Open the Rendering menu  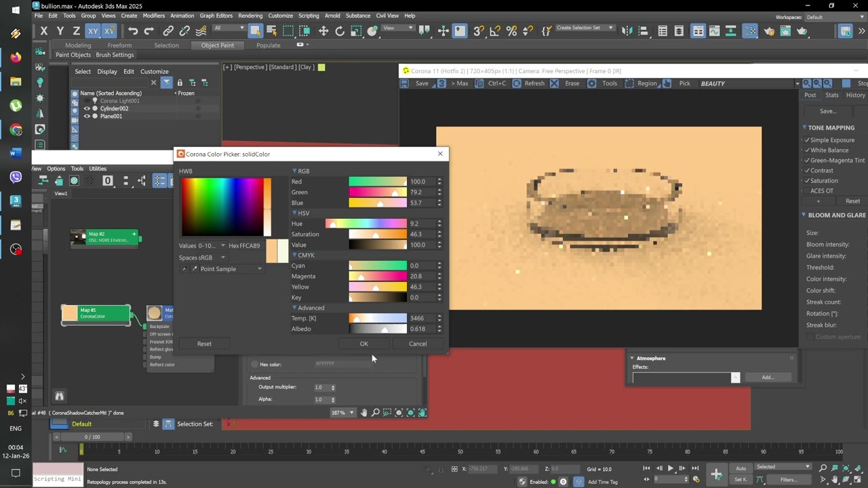pos(250,16)
